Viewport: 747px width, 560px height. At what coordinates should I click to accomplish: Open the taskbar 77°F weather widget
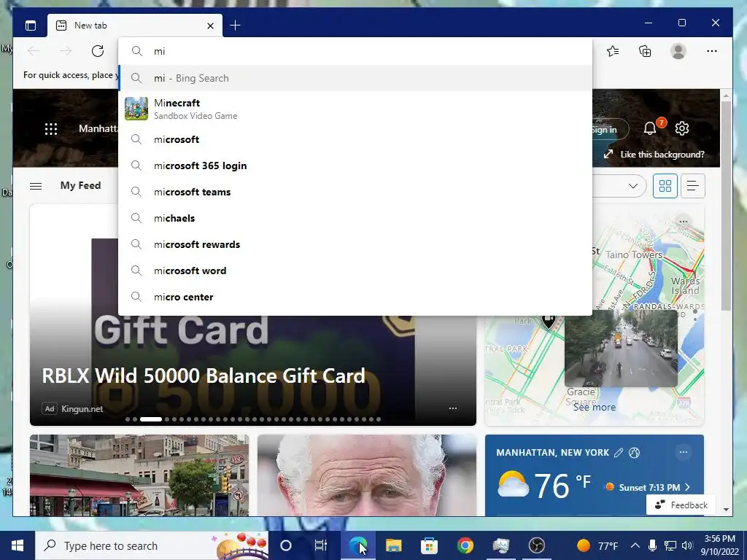[x=597, y=545]
